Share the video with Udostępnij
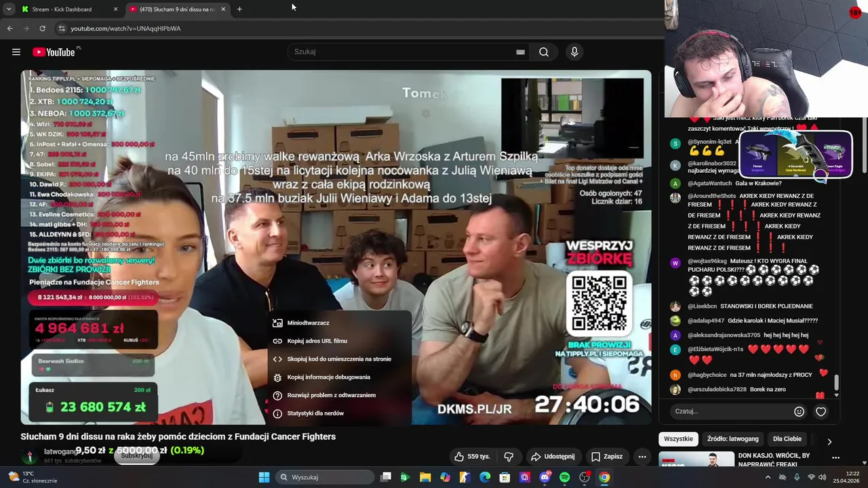Screen dimensions: 868x488 (x=553, y=457)
